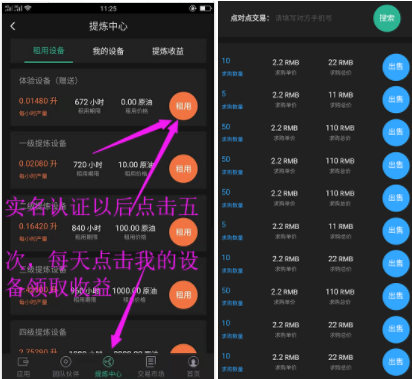Rent the 一级提炼设备 with 租用 button
This screenshot has width=412, height=379.
point(183,169)
